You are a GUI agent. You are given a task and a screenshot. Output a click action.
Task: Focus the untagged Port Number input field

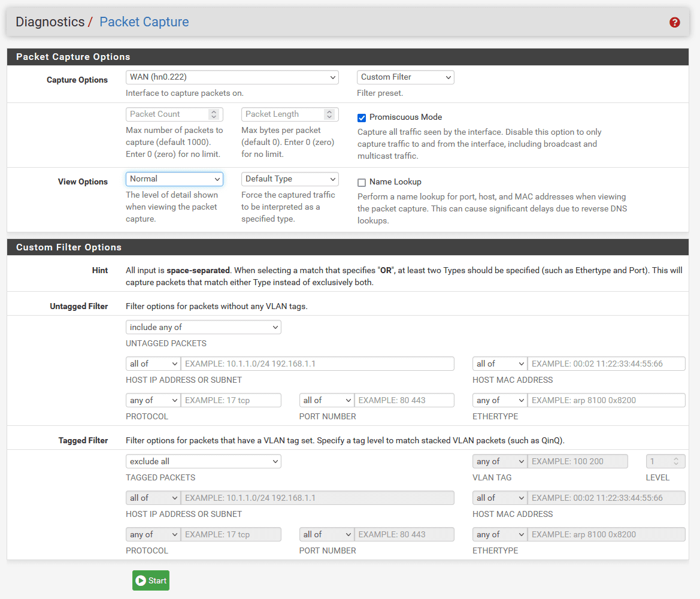coord(404,401)
